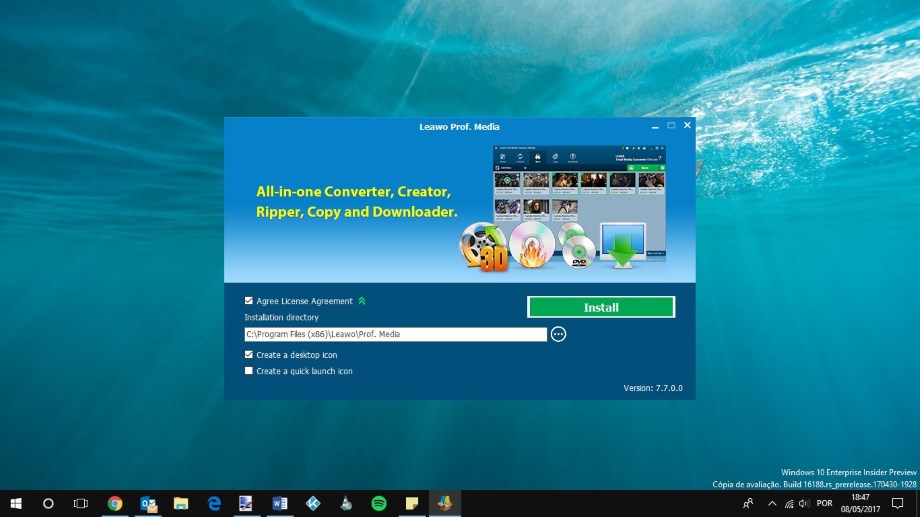Open Sticky Notes from the taskbar
The image size is (920, 517).
(411, 503)
